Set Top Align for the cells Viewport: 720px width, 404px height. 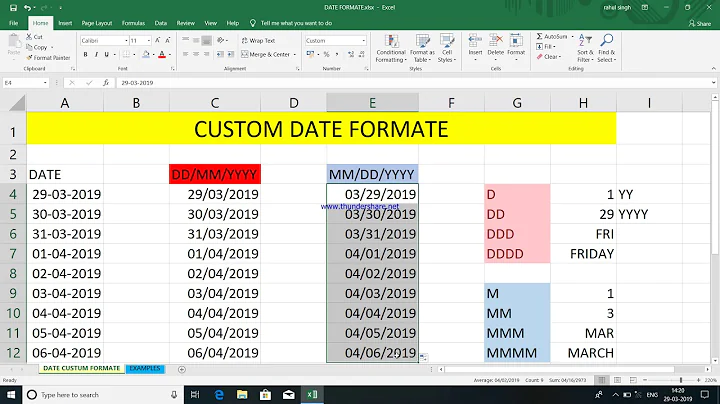pyautogui.click(x=186, y=40)
